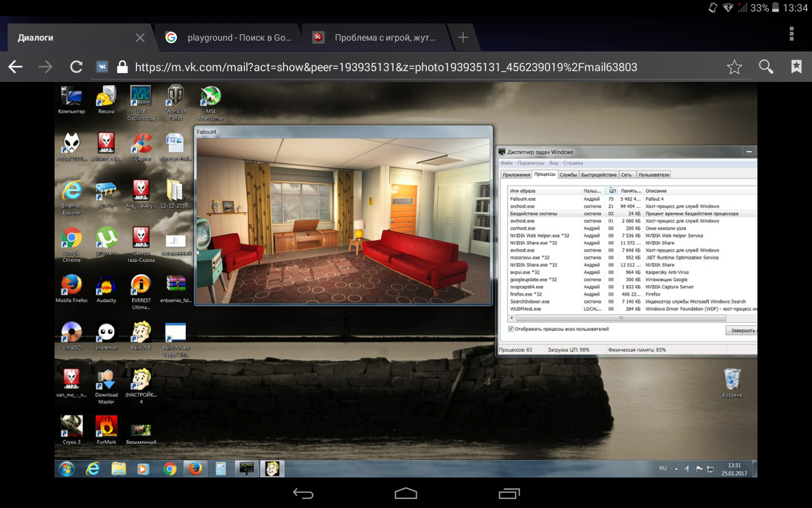Open the EVEREST Ultimate desktop shortcut
Viewport: 812px width, 508px height.
[141, 292]
